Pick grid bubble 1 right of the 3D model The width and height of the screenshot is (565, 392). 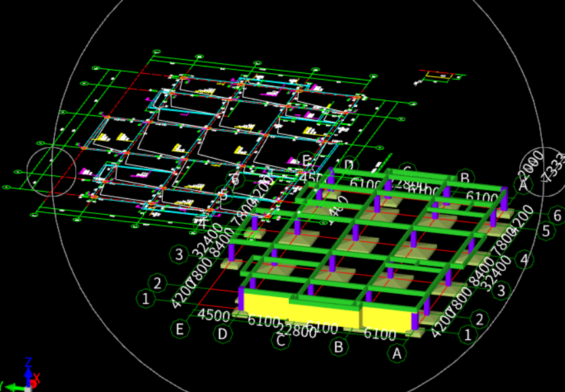(467, 335)
